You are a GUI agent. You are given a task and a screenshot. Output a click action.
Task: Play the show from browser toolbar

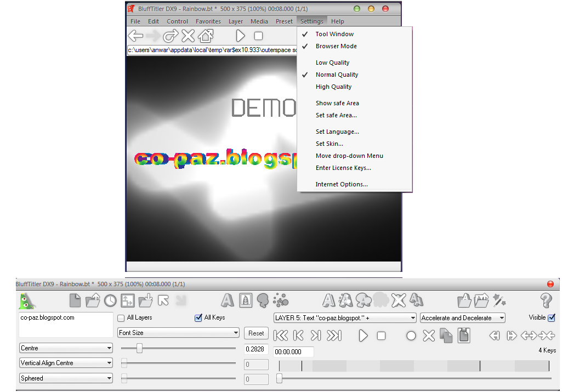click(x=241, y=36)
